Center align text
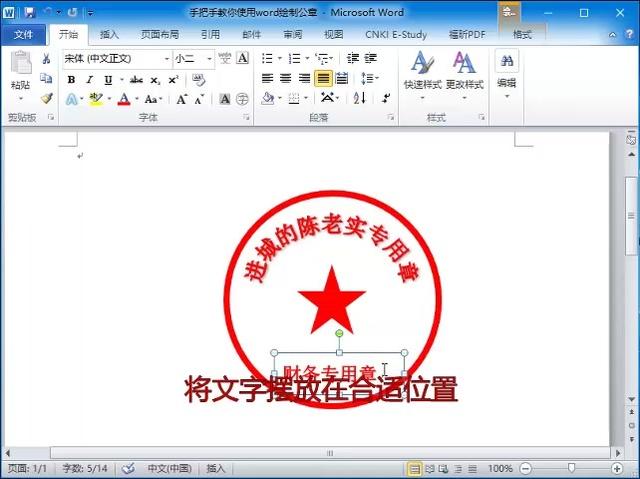This screenshot has height=479, width=640. (285, 78)
